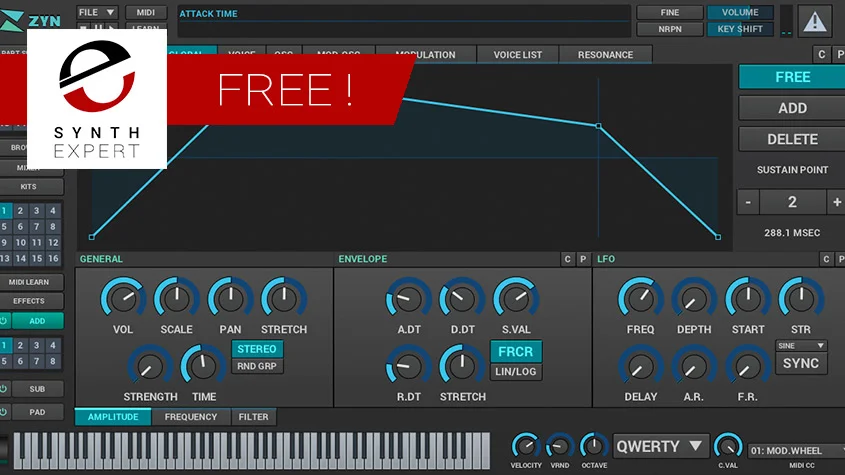Toggle the STEREO button

point(257,349)
